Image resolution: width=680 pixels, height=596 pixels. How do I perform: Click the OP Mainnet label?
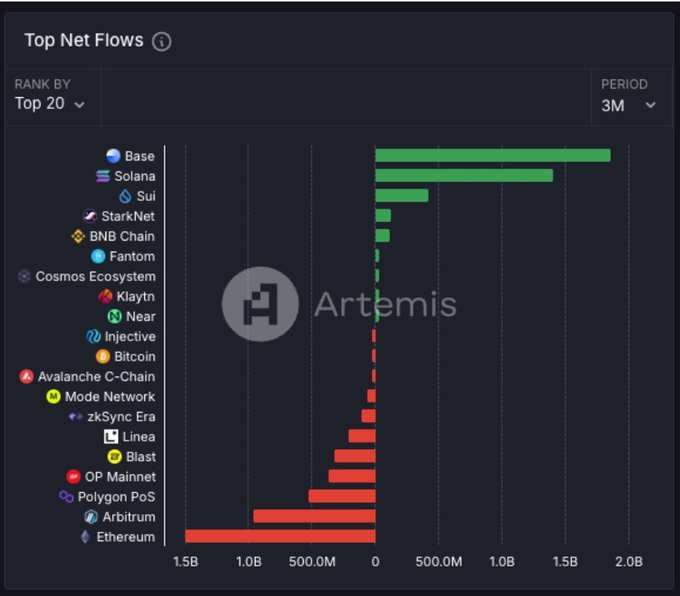pyautogui.click(x=120, y=477)
